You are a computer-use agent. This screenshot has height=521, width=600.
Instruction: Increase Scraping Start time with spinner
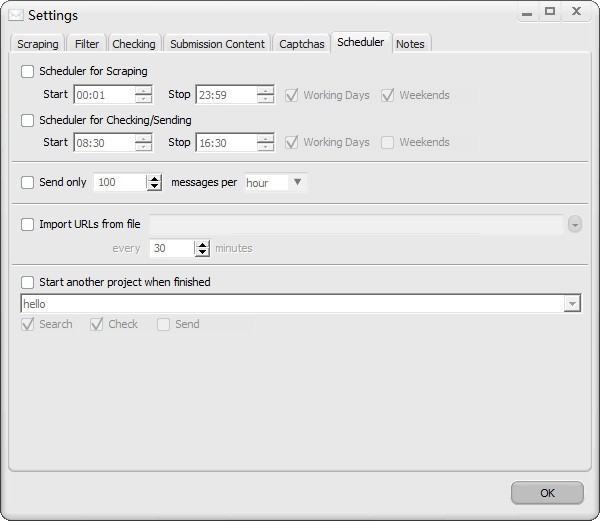point(143,90)
